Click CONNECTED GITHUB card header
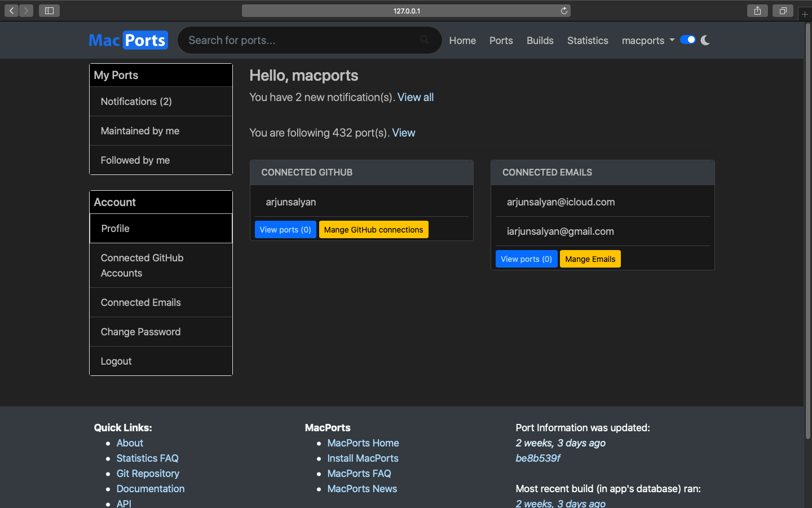Screen dimensions: 812x508 (x=361, y=173)
